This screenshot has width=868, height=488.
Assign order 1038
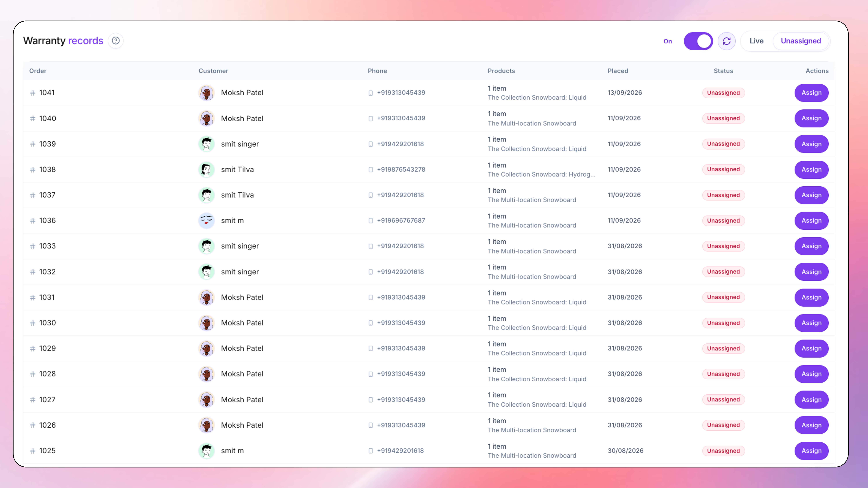(811, 169)
